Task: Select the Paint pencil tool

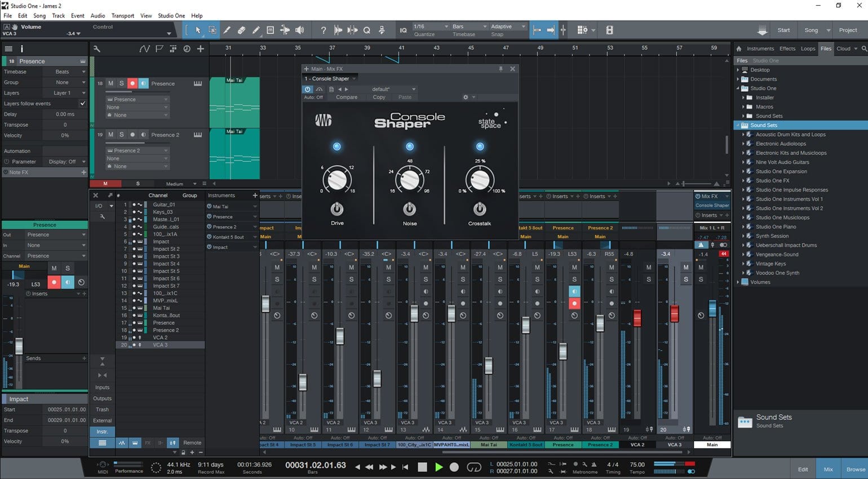Action: (256, 30)
